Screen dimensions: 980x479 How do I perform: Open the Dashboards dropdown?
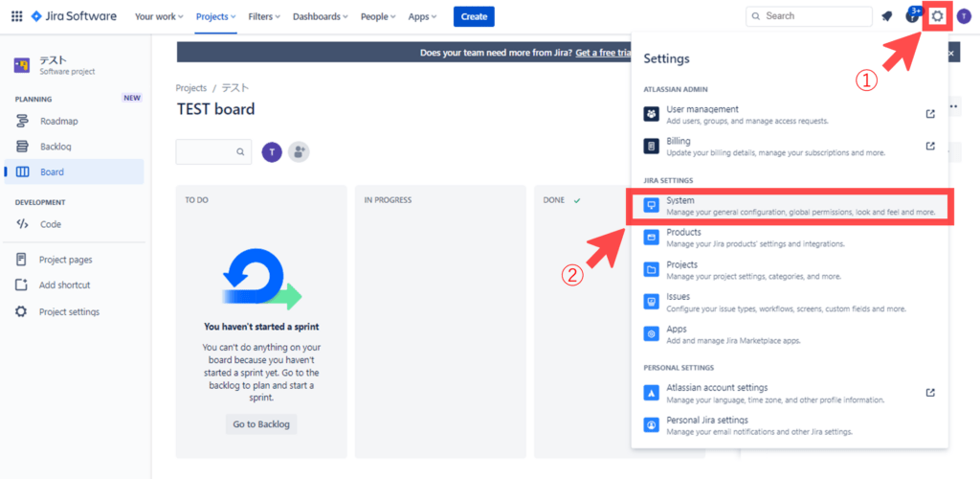click(x=320, y=16)
